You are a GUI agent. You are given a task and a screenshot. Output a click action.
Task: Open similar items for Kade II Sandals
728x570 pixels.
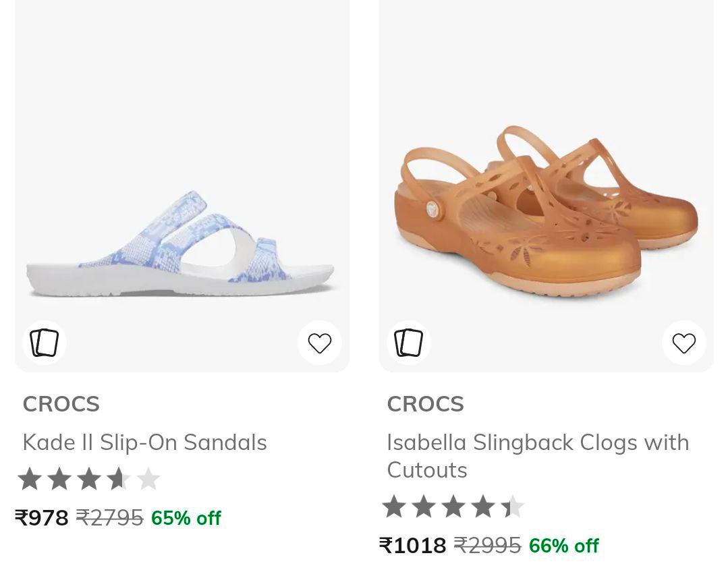pos(45,343)
